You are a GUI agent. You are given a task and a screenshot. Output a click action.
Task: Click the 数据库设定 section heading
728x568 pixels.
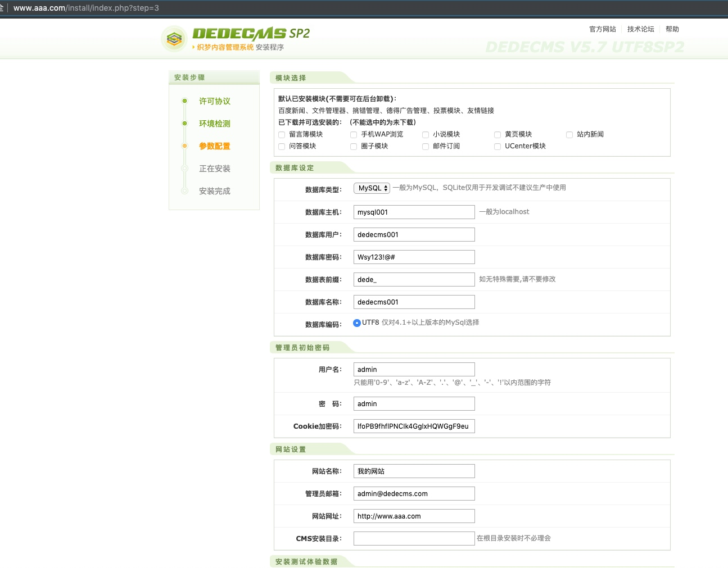tap(295, 168)
